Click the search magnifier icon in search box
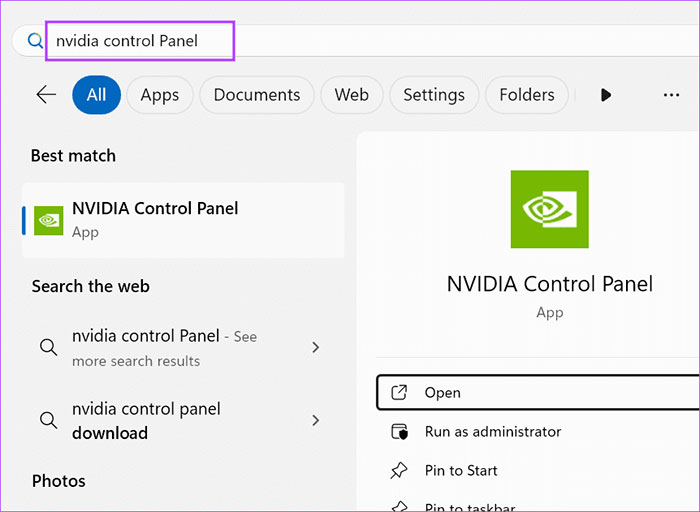This screenshot has width=700, height=512. click(36, 41)
